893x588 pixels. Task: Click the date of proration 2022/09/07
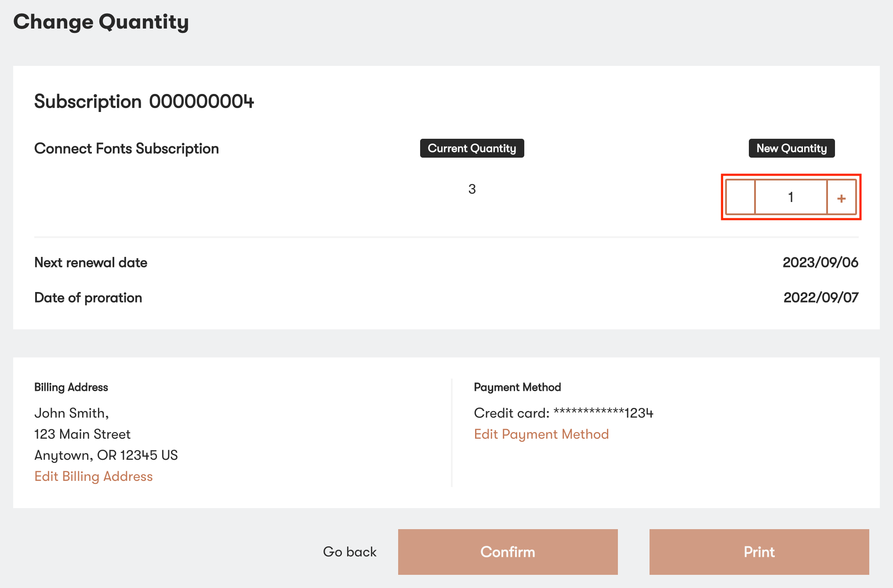[x=820, y=297]
